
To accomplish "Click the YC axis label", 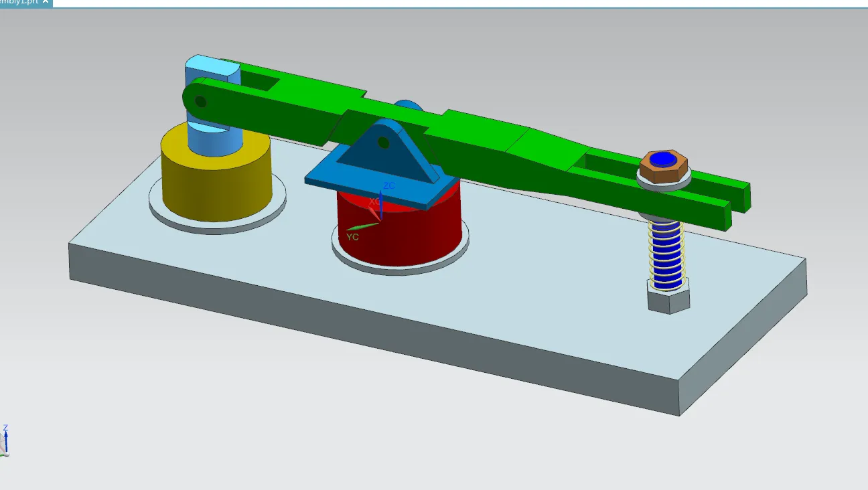I will [x=353, y=236].
